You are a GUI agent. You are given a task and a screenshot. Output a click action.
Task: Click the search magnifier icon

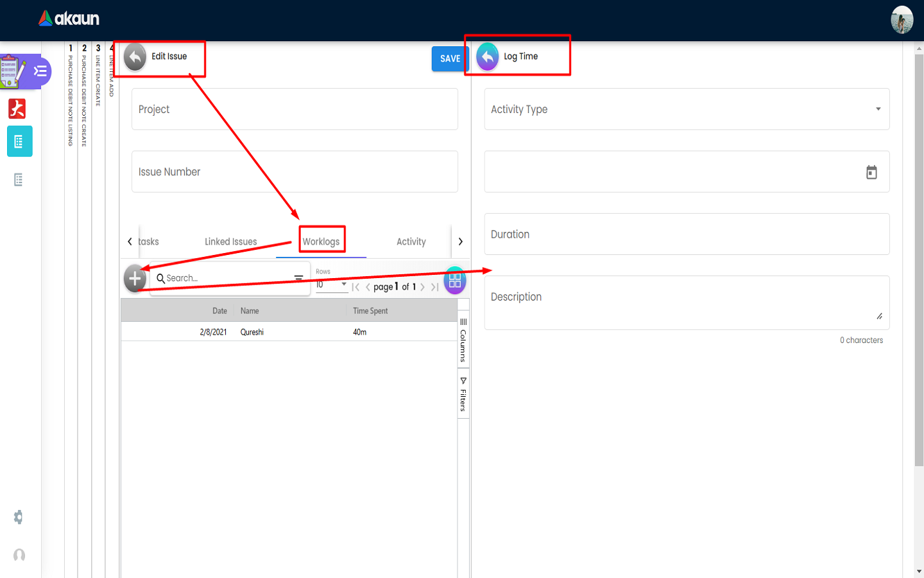(160, 278)
